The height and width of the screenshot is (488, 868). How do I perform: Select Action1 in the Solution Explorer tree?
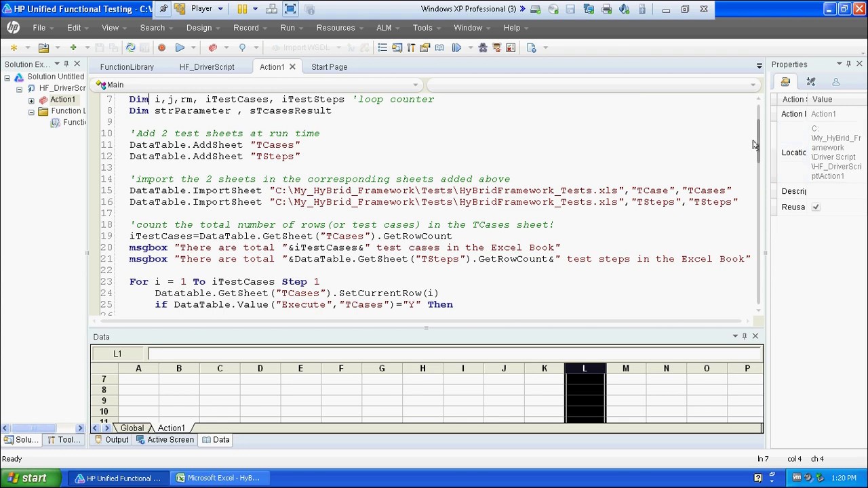[62, 100]
